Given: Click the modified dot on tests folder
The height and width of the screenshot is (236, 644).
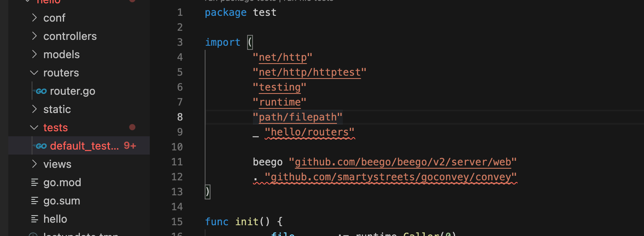Looking at the screenshot, I should [x=132, y=128].
